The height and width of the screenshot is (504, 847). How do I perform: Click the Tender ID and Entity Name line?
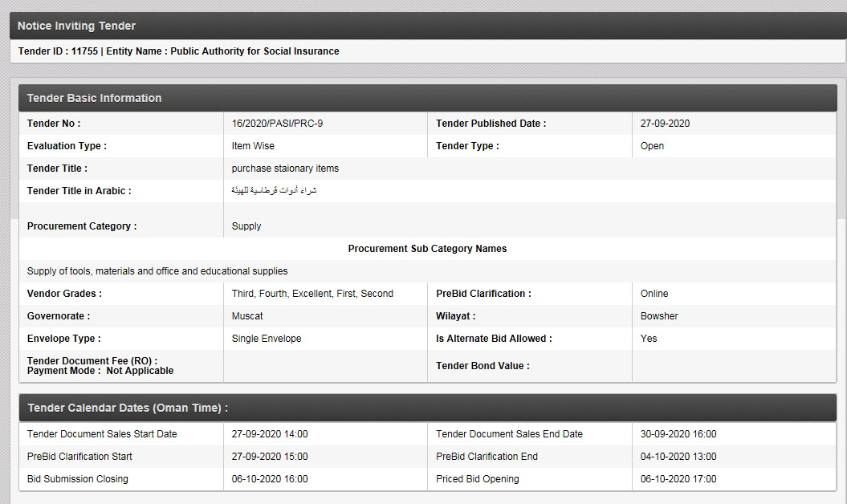tap(178, 51)
